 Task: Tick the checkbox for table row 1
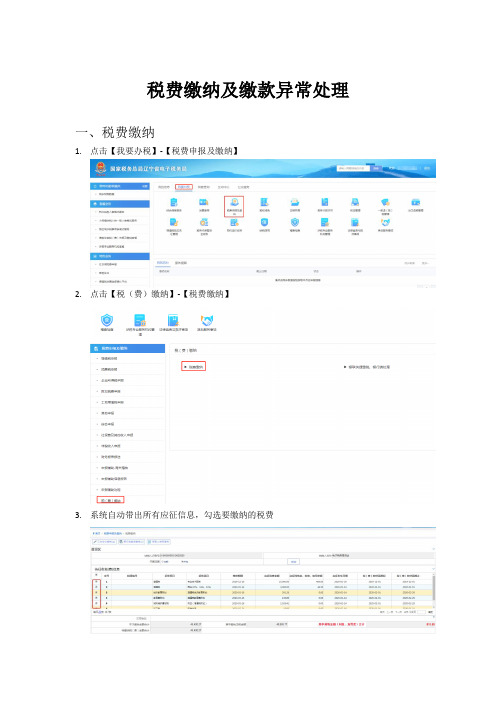click(x=96, y=582)
